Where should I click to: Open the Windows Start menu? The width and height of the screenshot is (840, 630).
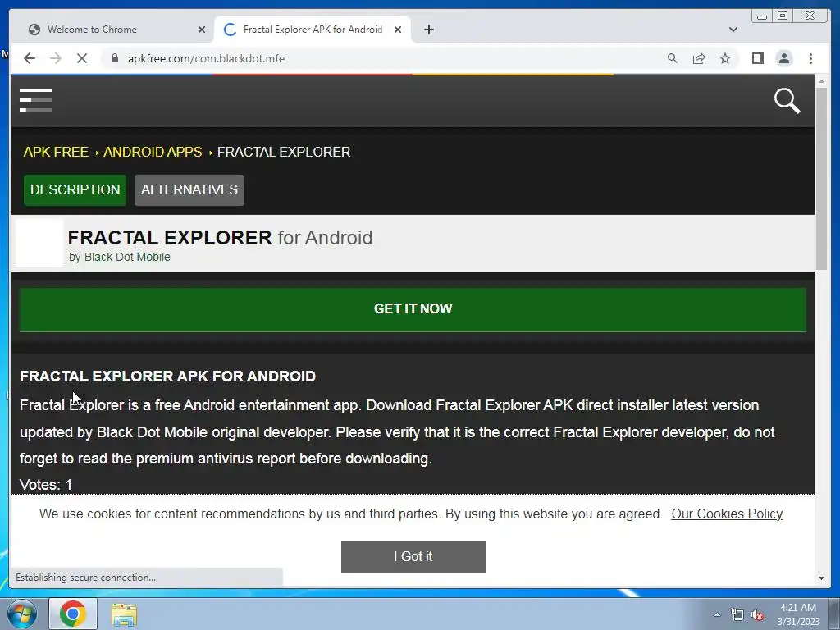(x=22, y=614)
